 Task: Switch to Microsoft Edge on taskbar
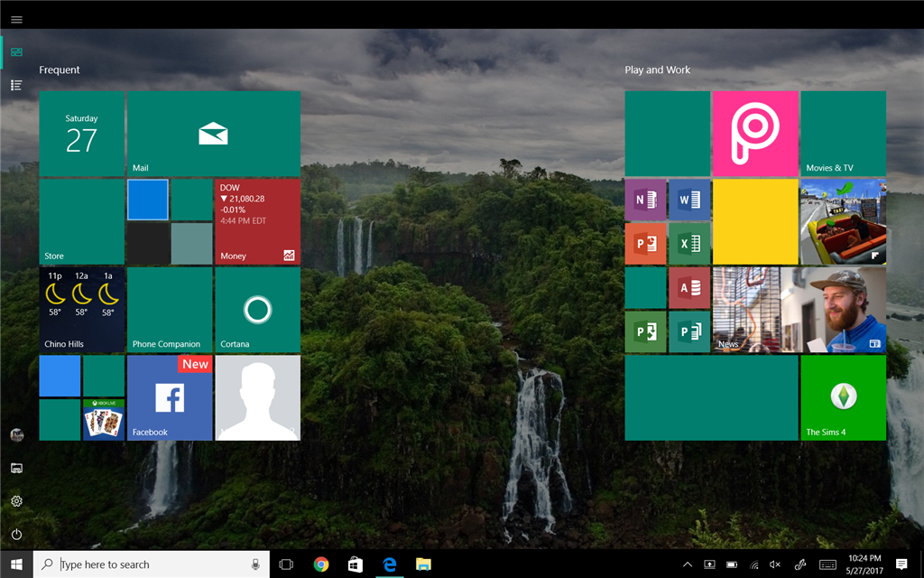(x=390, y=564)
